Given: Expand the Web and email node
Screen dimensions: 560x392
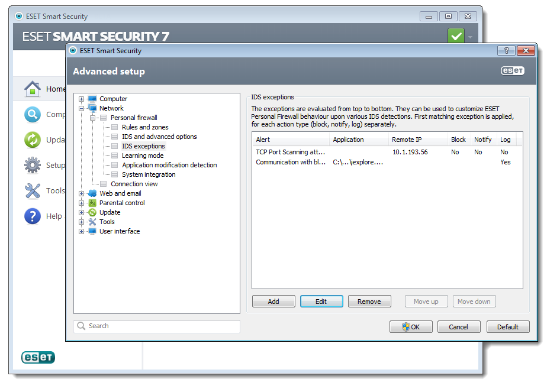Looking at the screenshot, I should coord(83,193).
